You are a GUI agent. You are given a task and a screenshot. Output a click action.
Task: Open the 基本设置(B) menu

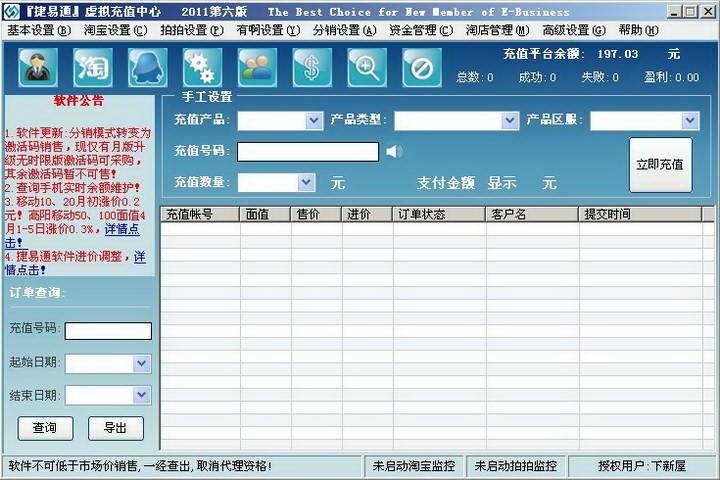pyautogui.click(x=39, y=30)
